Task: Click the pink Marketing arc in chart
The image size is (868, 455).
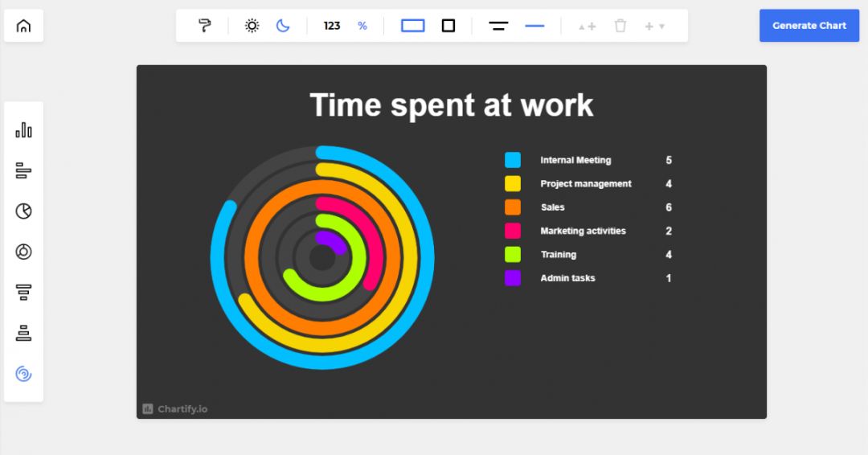Action: click(x=376, y=258)
